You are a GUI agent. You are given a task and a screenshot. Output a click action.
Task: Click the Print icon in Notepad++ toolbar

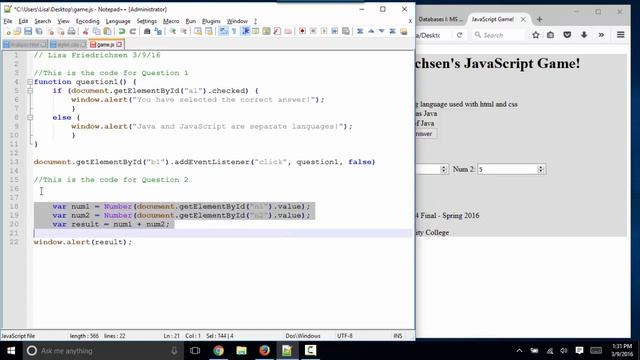coord(71,31)
